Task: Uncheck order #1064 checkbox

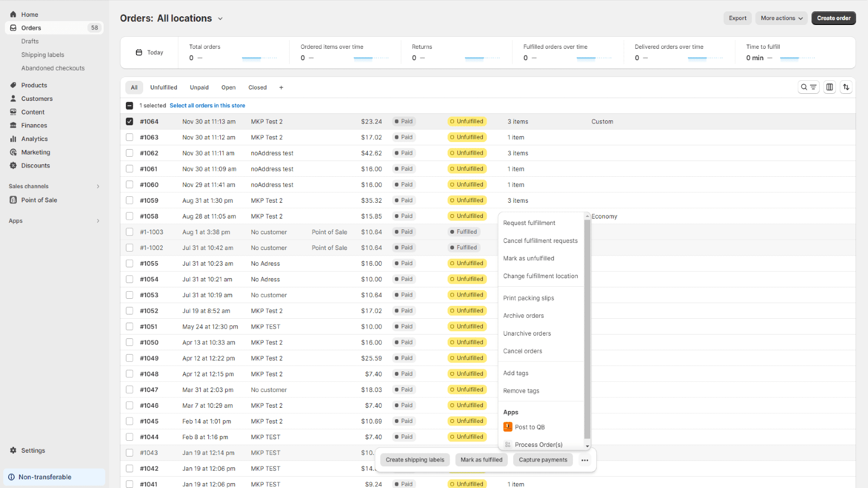Action: 130,121
